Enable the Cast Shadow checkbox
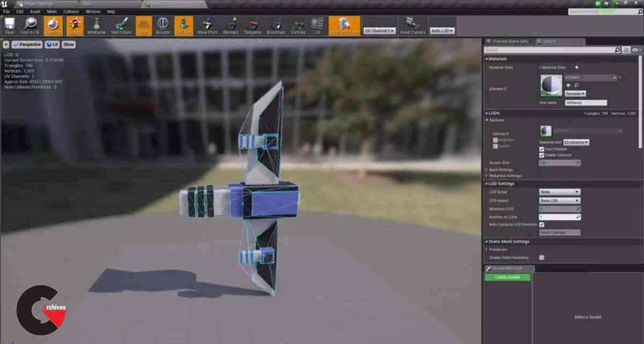 pyautogui.click(x=541, y=149)
